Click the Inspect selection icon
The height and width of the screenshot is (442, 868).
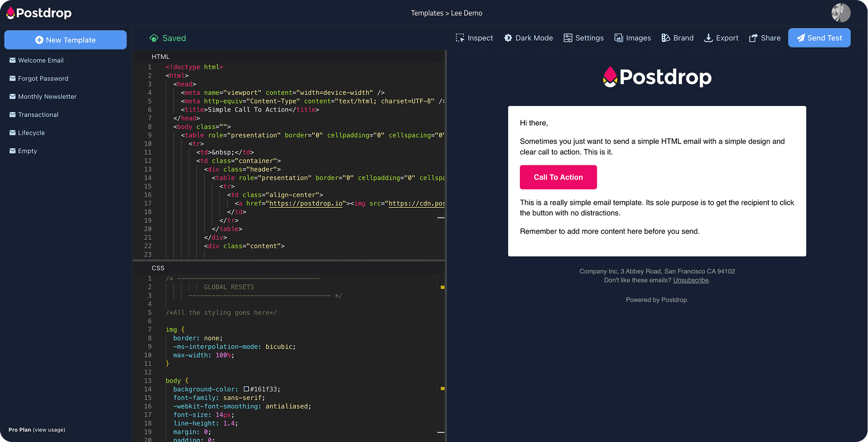point(460,38)
